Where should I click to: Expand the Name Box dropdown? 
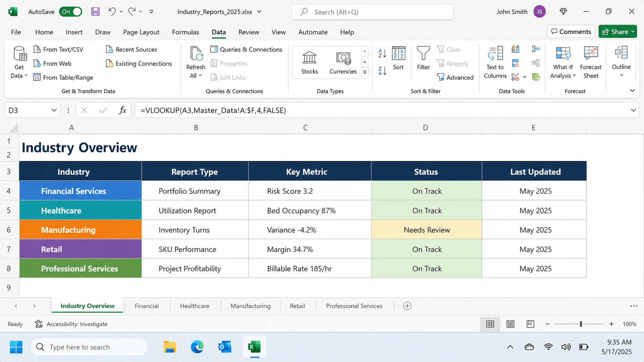pyautogui.click(x=54, y=110)
